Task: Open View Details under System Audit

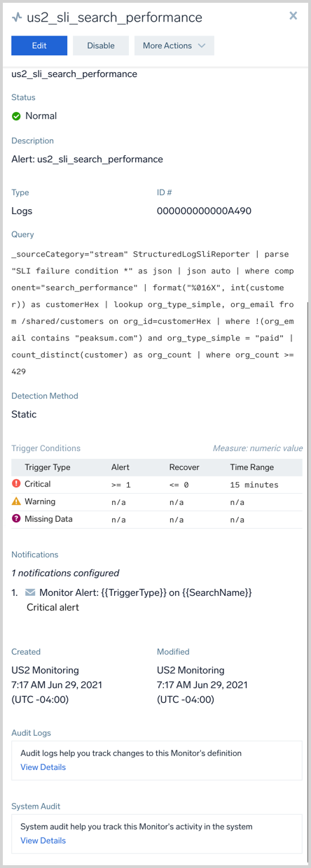Action: 43,841
